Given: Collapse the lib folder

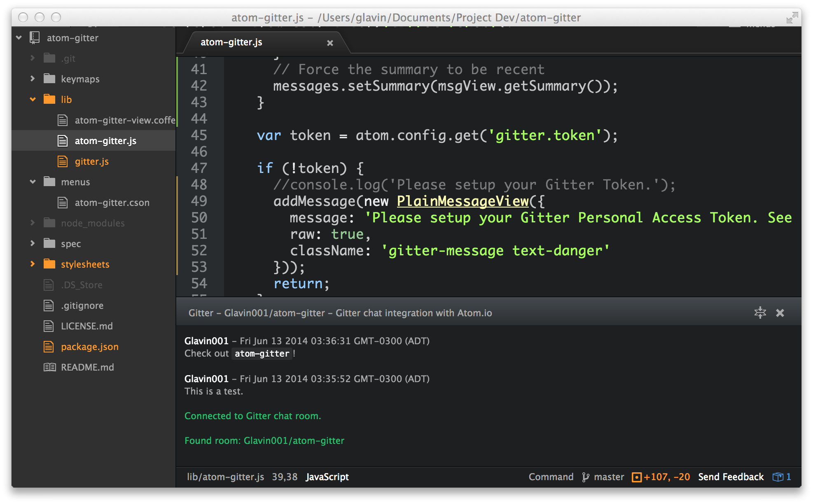Looking at the screenshot, I should pos(33,99).
